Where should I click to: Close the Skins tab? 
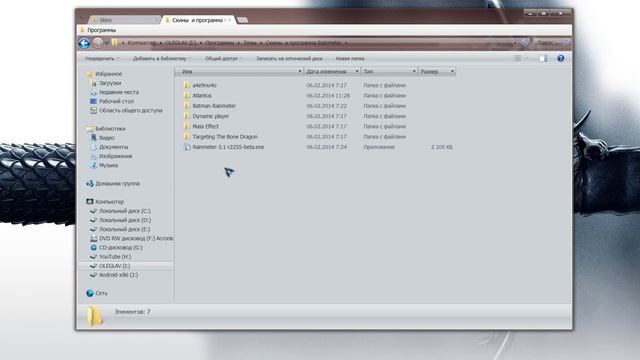(156, 20)
